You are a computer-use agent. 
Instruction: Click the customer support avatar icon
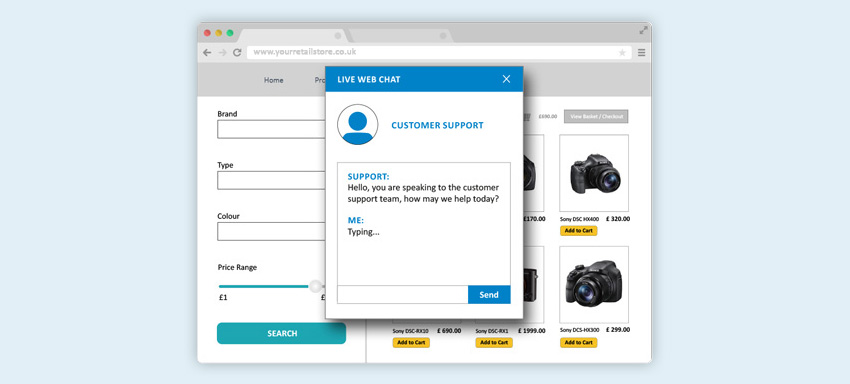[x=357, y=124]
